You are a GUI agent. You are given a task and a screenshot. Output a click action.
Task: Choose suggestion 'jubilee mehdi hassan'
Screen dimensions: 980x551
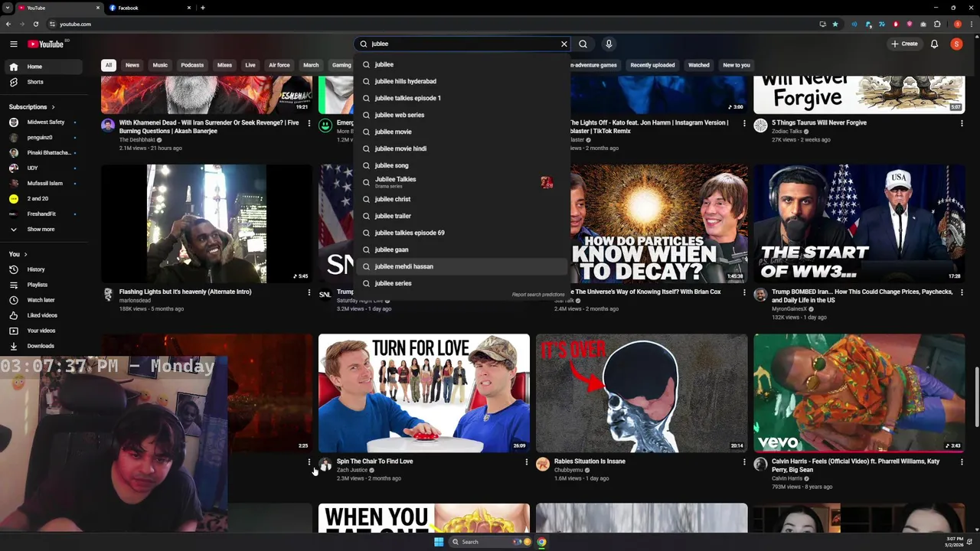(x=462, y=266)
